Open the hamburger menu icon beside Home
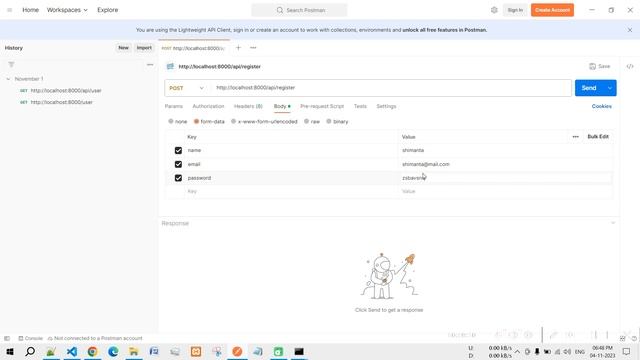Screen dimensions: 640x360 point(9,10)
